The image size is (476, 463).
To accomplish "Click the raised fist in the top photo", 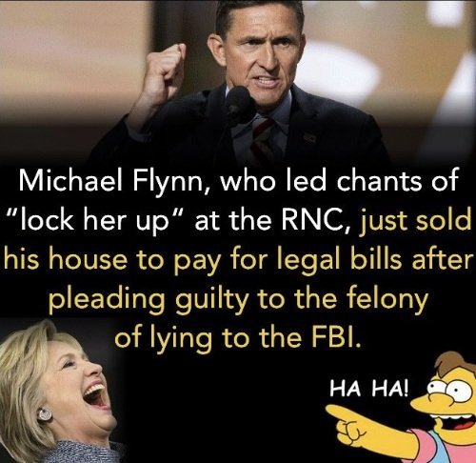I will click(x=166, y=74).
